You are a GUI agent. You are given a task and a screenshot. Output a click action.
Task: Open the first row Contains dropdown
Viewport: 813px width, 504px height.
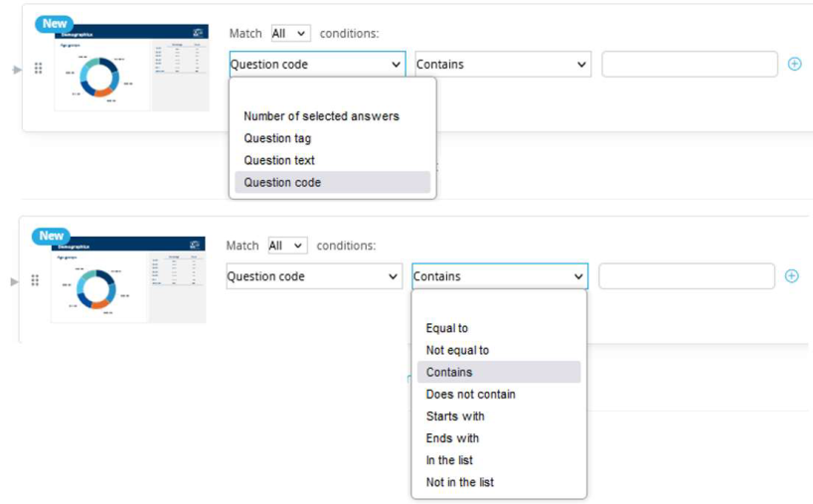pyautogui.click(x=503, y=65)
